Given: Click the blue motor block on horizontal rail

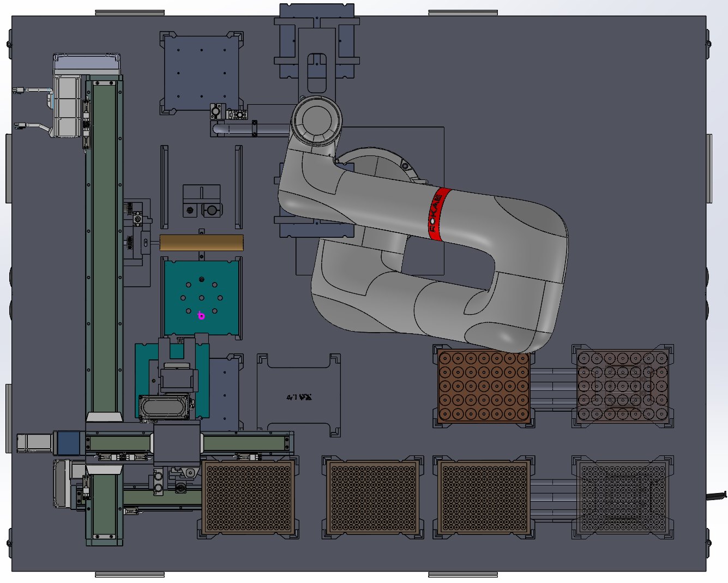Looking at the screenshot, I should point(69,442).
